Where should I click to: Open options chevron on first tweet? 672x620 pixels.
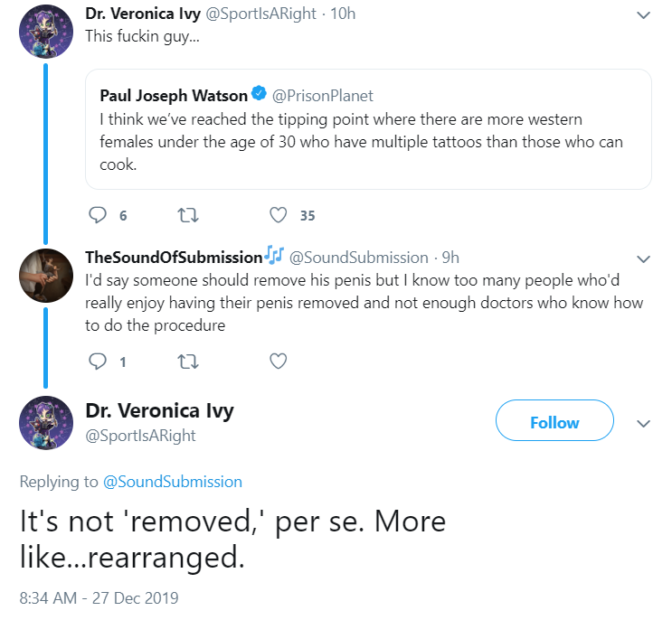643,15
